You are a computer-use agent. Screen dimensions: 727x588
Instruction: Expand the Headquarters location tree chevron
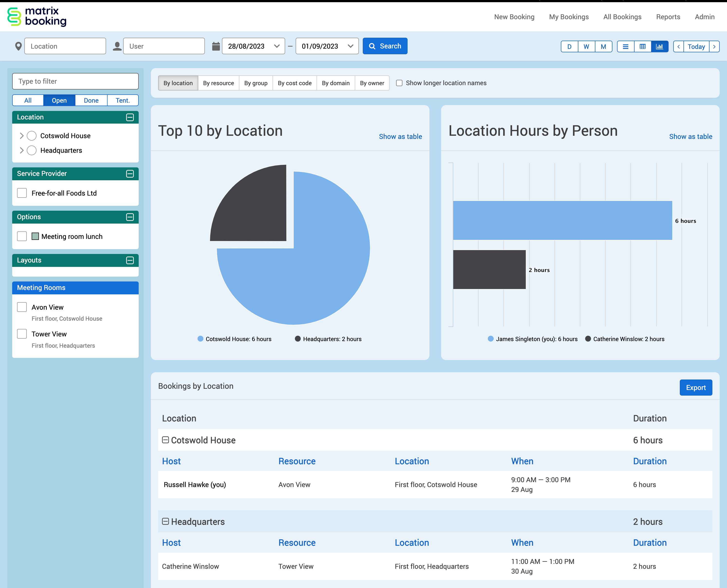pyautogui.click(x=22, y=150)
